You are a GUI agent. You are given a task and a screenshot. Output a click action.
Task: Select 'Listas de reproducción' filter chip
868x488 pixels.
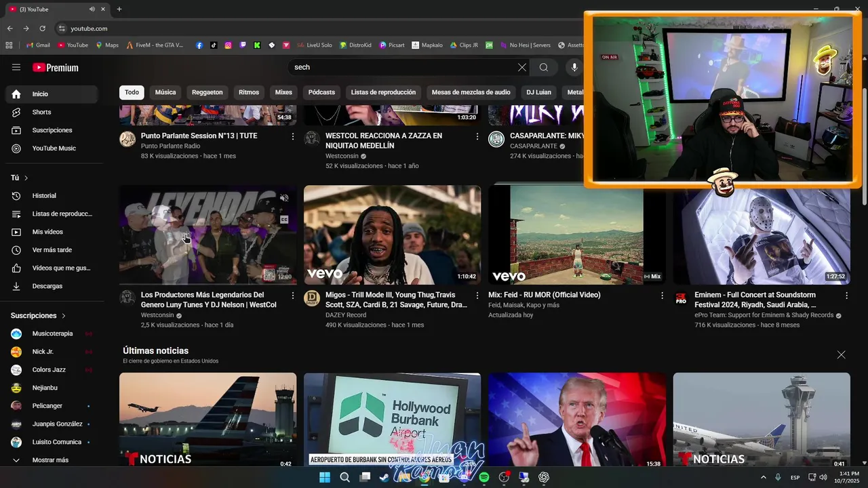coord(383,92)
